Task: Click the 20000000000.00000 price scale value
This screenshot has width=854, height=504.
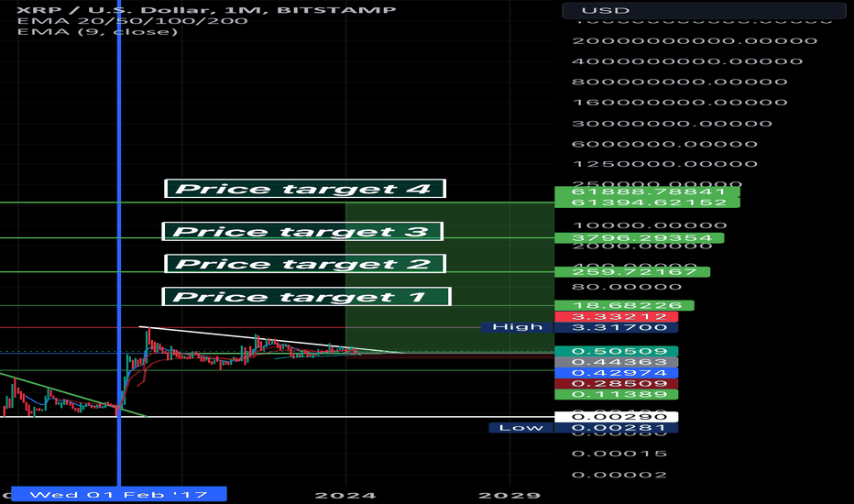Action: click(695, 41)
